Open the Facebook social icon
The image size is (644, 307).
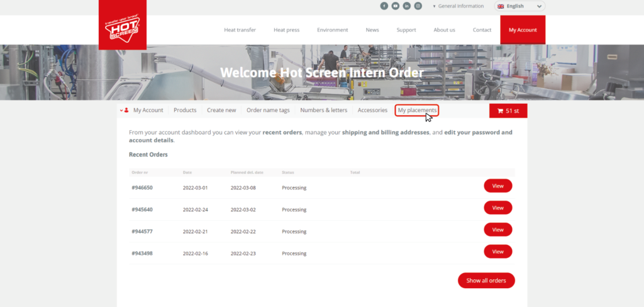pos(384,6)
